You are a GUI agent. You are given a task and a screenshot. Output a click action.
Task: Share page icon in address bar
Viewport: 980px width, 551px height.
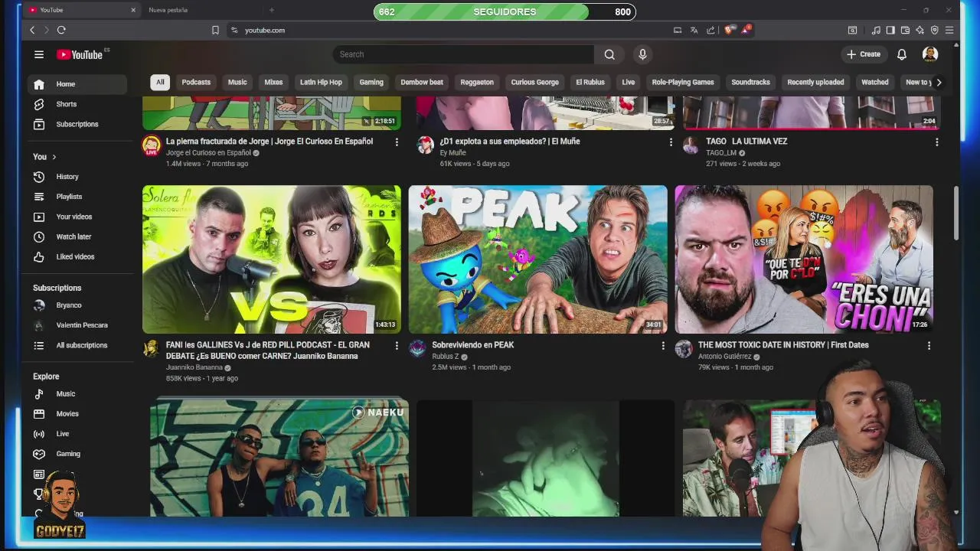710,30
